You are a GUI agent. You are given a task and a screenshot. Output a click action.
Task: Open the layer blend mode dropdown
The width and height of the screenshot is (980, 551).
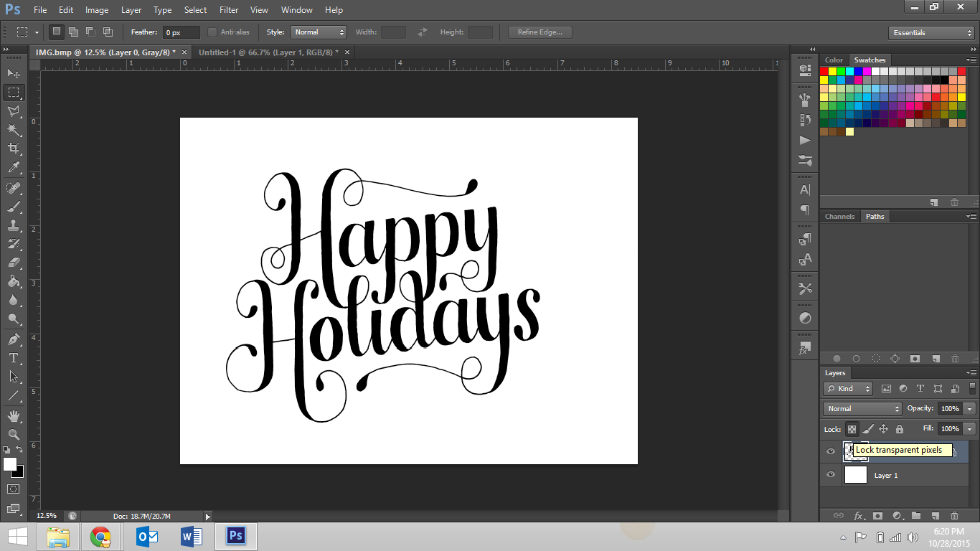click(862, 409)
